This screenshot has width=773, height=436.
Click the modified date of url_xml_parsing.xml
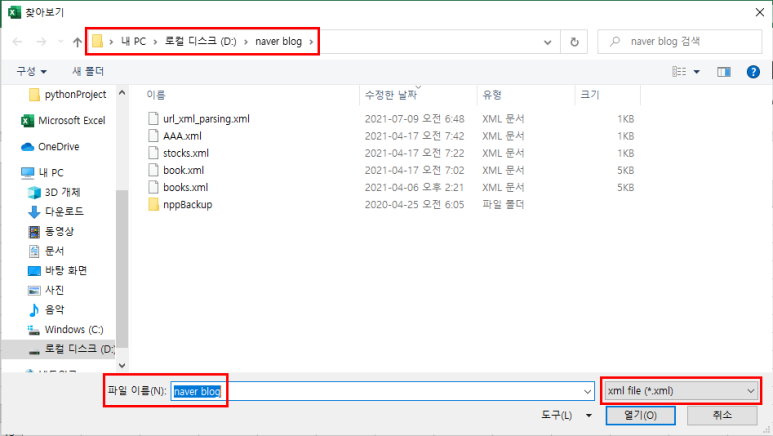coord(414,119)
